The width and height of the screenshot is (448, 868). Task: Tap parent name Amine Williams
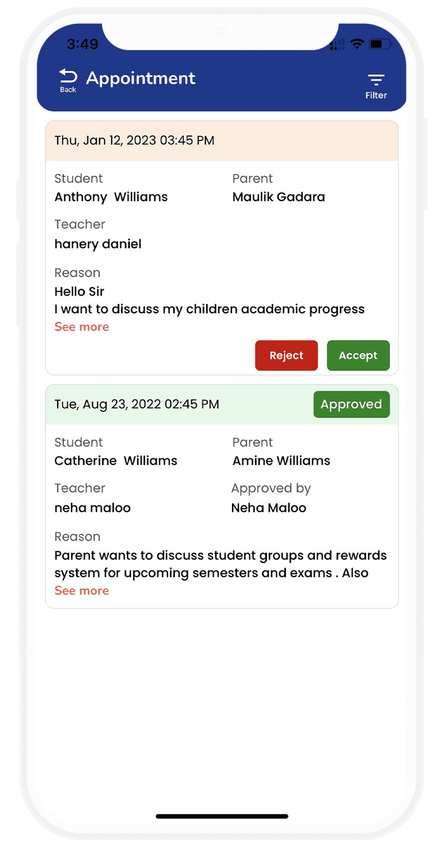pos(281,461)
